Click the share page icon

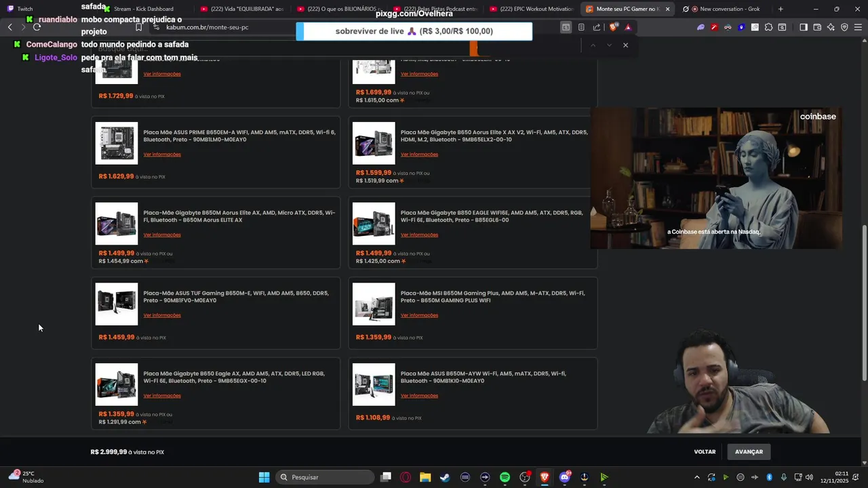[597, 27]
